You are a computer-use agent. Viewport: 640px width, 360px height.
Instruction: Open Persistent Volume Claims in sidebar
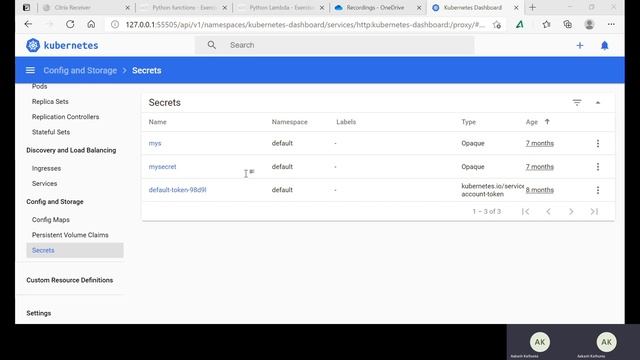[70, 235]
